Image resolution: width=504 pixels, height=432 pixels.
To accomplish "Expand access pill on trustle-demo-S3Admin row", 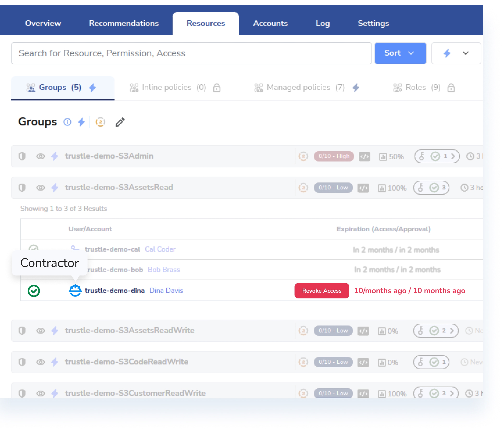I will [437, 156].
